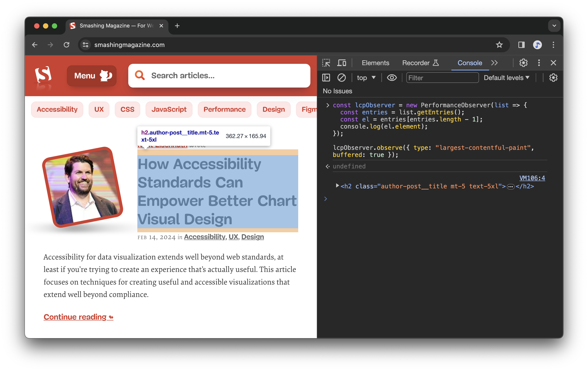Viewport: 588px width, 371px height.
Task: Toggle the device emulation toolbar
Action: click(x=342, y=63)
